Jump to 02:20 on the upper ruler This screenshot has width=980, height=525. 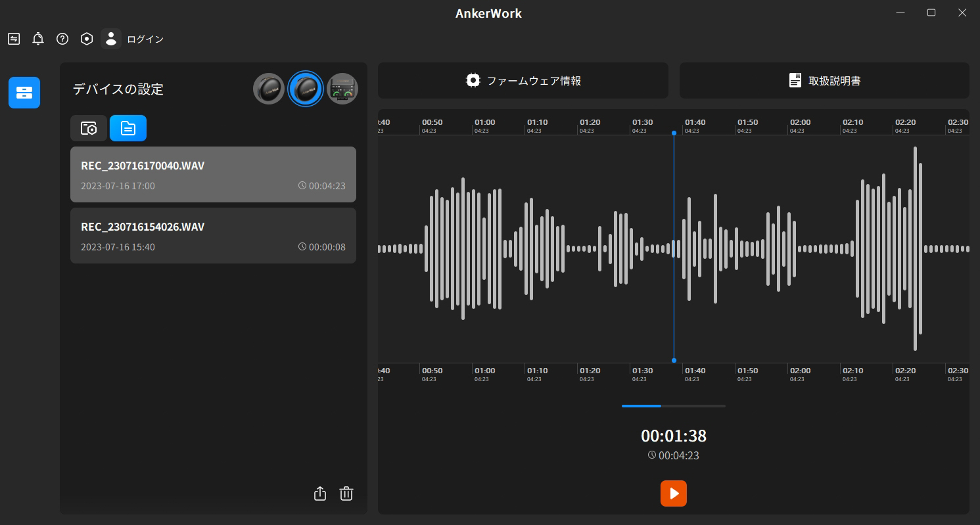pos(905,122)
